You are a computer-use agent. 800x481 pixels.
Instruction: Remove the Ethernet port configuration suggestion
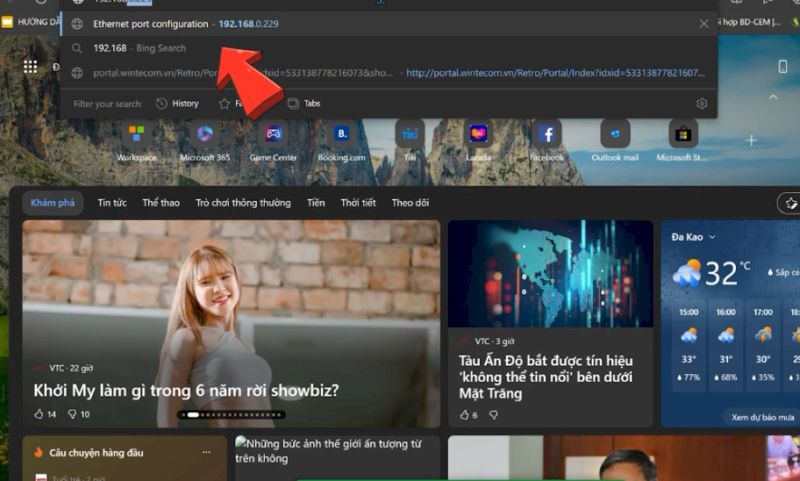[x=704, y=24]
